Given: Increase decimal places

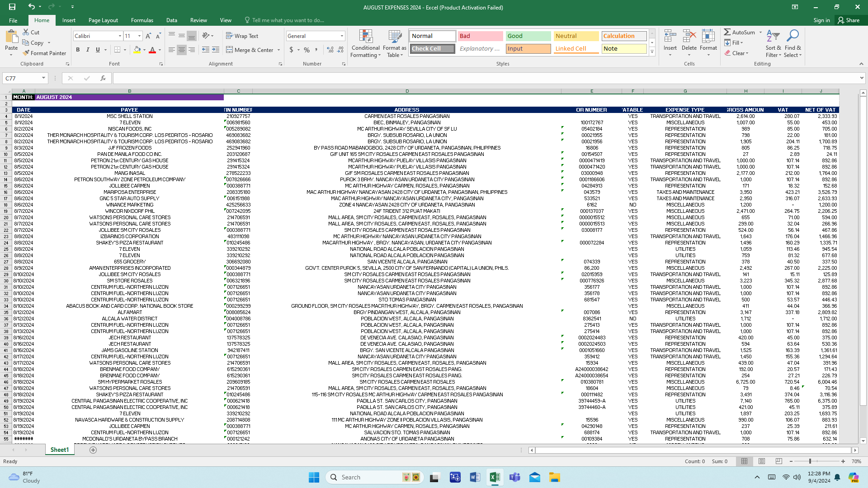Looking at the screenshot, I should coord(330,50).
